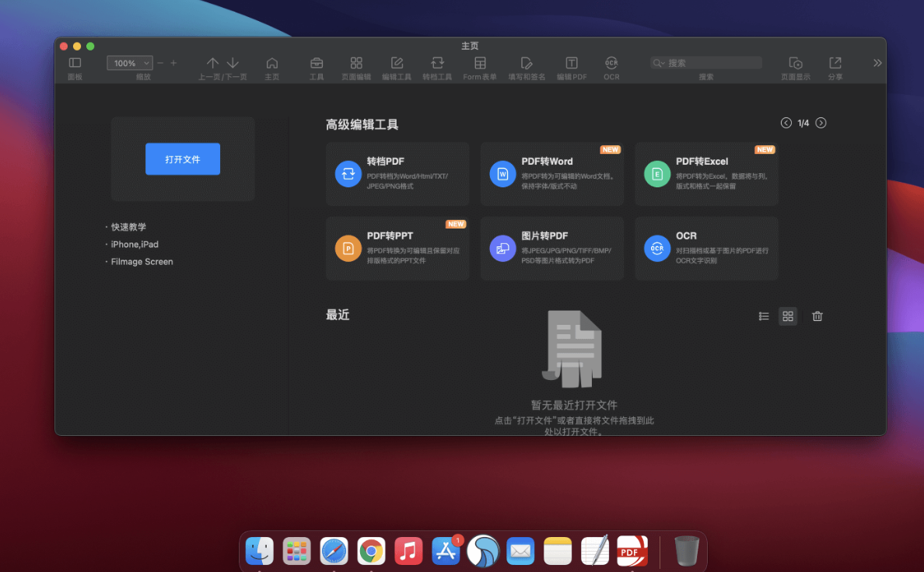
Task: Open the 页面显示 page display options
Action: click(x=795, y=64)
